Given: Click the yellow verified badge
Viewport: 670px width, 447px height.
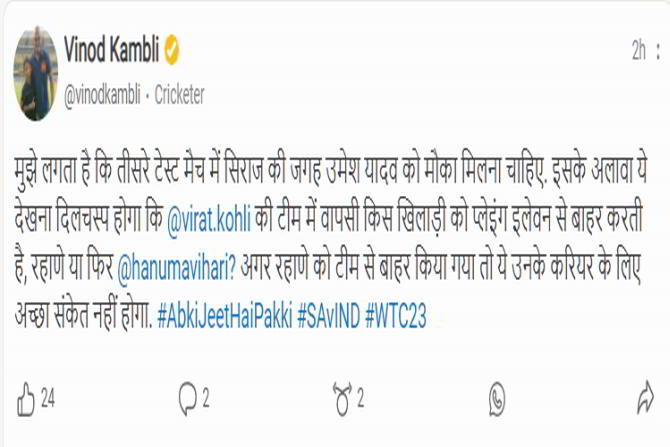Looking at the screenshot, I should [x=171, y=50].
